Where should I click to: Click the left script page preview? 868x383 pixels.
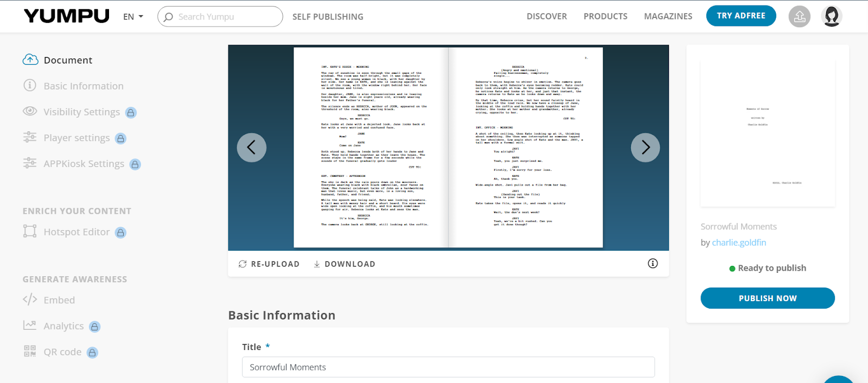click(x=371, y=148)
